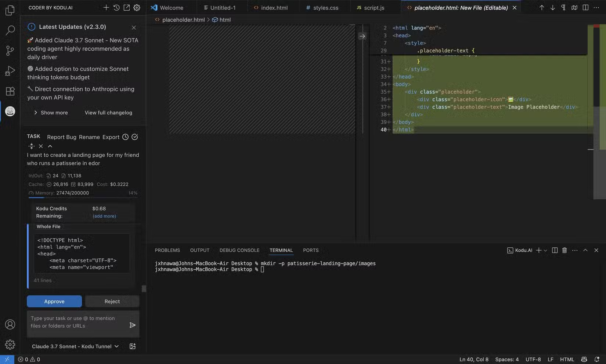Viewport: 606px width, 364px height.
Task: Toggle the split editor layout
Action: tap(585, 7)
